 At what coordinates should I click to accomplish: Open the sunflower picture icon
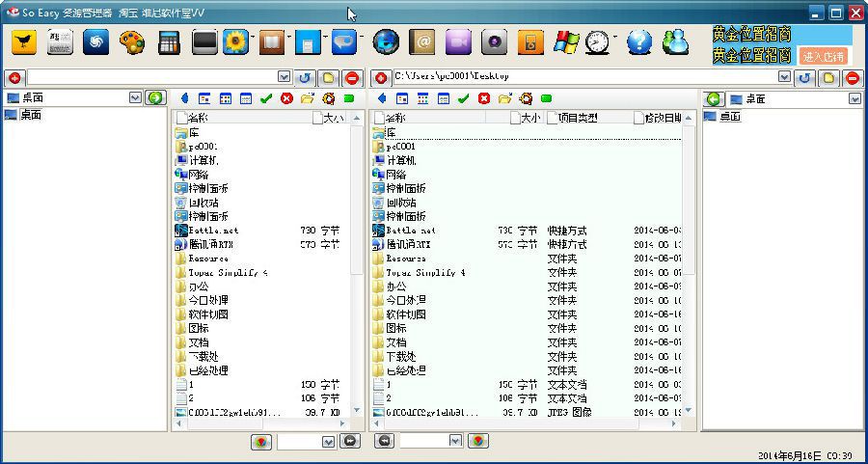pyautogui.click(x=236, y=42)
